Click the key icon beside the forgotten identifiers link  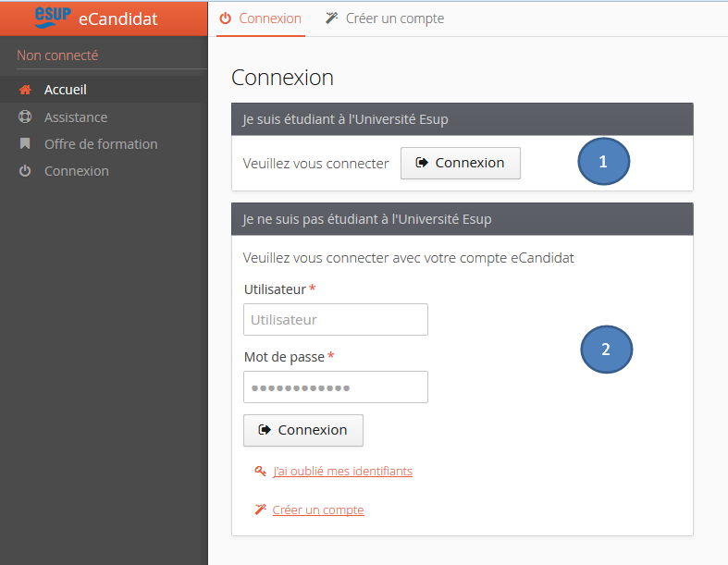click(x=260, y=472)
